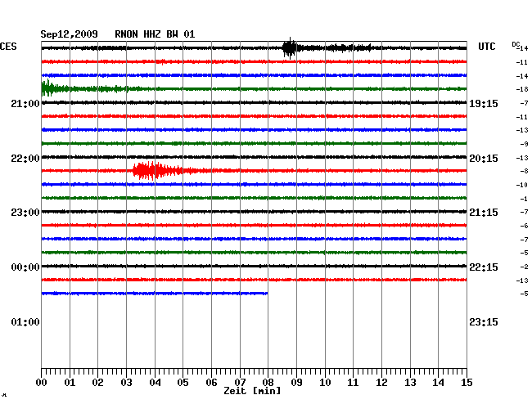Click the end of the last blue trace
The height and width of the screenshot is (404, 532).
coord(267,293)
